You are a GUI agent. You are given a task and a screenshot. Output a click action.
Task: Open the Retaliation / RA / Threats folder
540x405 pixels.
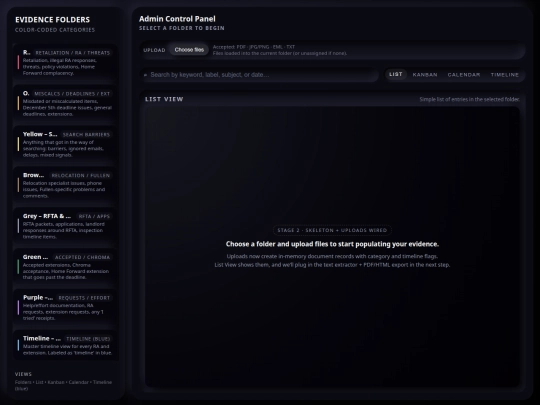(65, 63)
